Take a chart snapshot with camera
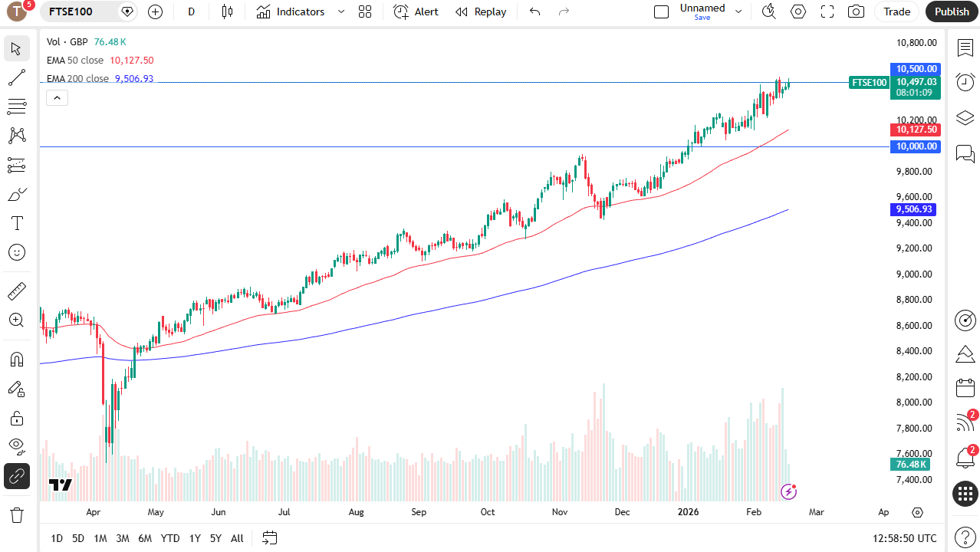Image resolution: width=980 pixels, height=552 pixels. coord(857,11)
